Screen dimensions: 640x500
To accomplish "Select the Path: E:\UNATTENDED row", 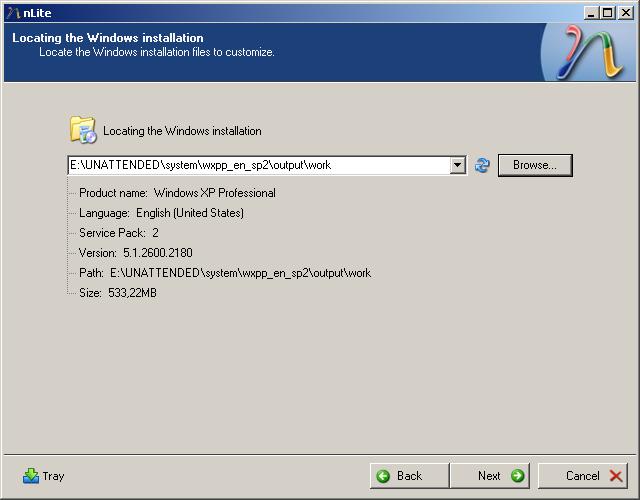I will (x=225, y=273).
